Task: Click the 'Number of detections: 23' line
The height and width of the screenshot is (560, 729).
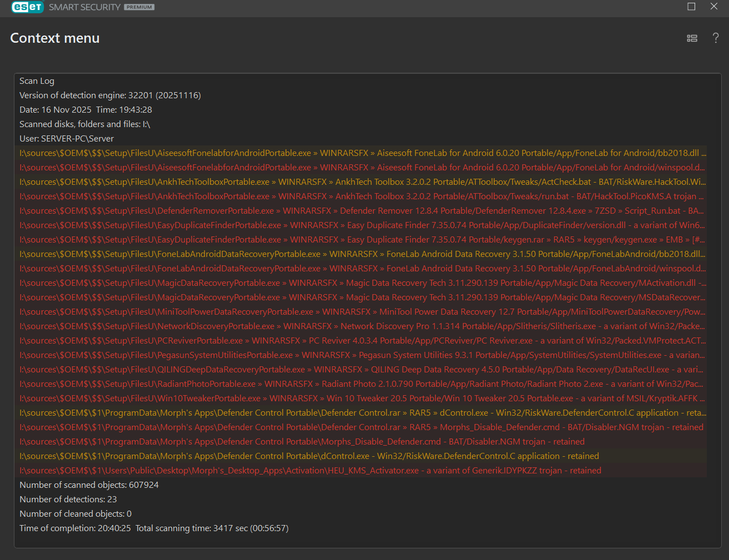Action: pos(68,500)
